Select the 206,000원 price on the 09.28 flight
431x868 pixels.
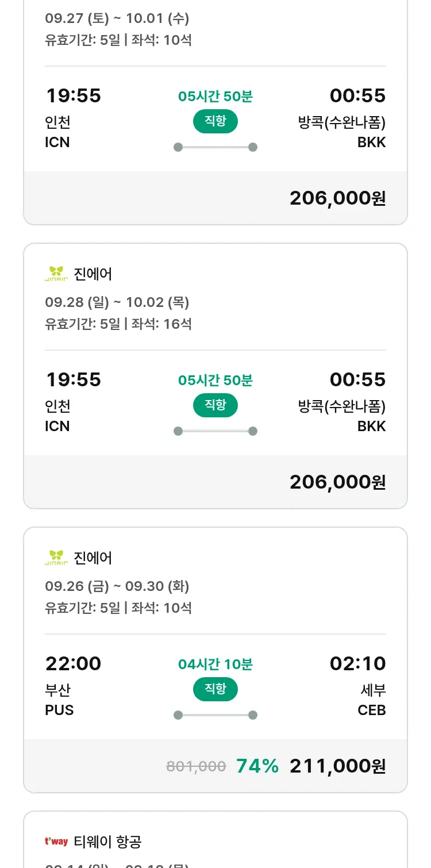tap(337, 482)
